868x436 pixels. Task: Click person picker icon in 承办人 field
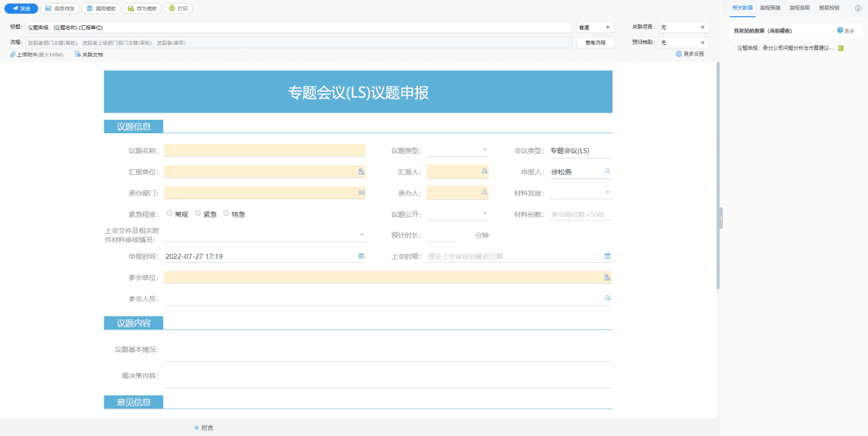pos(485,192)
